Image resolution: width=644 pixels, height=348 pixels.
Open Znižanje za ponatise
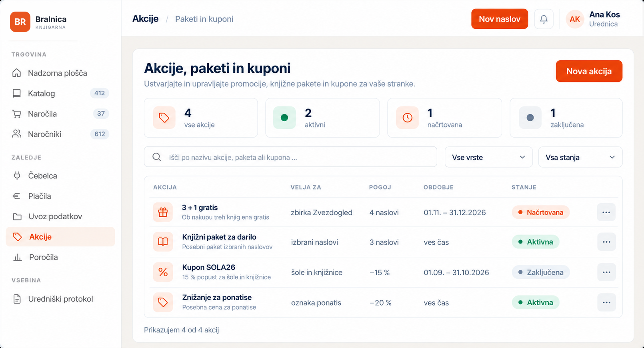[x=217, y=298]
